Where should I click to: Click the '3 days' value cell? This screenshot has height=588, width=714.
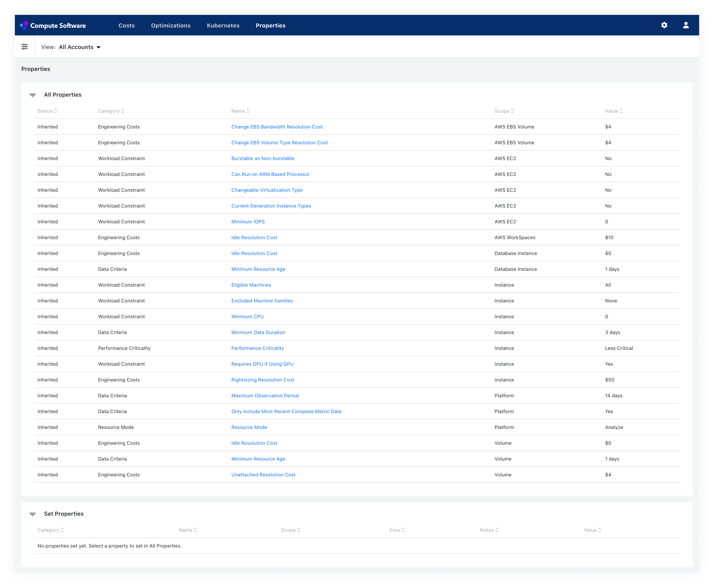tap(612, 332)
